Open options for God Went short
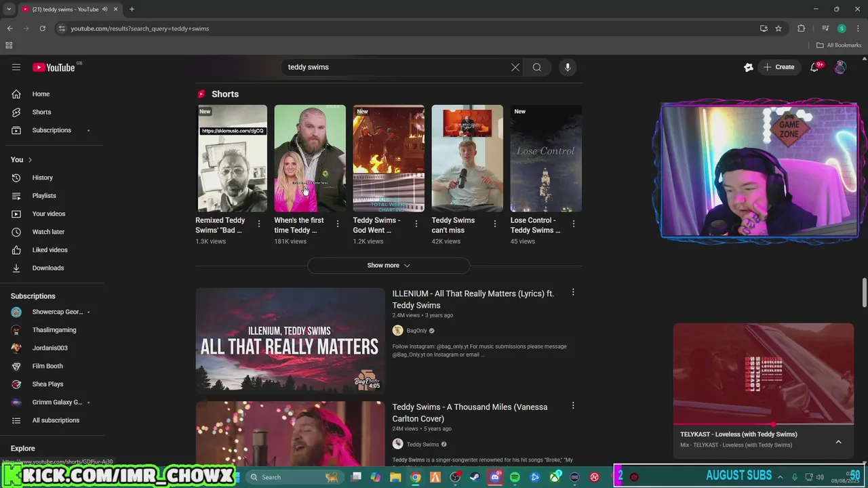 416,224
